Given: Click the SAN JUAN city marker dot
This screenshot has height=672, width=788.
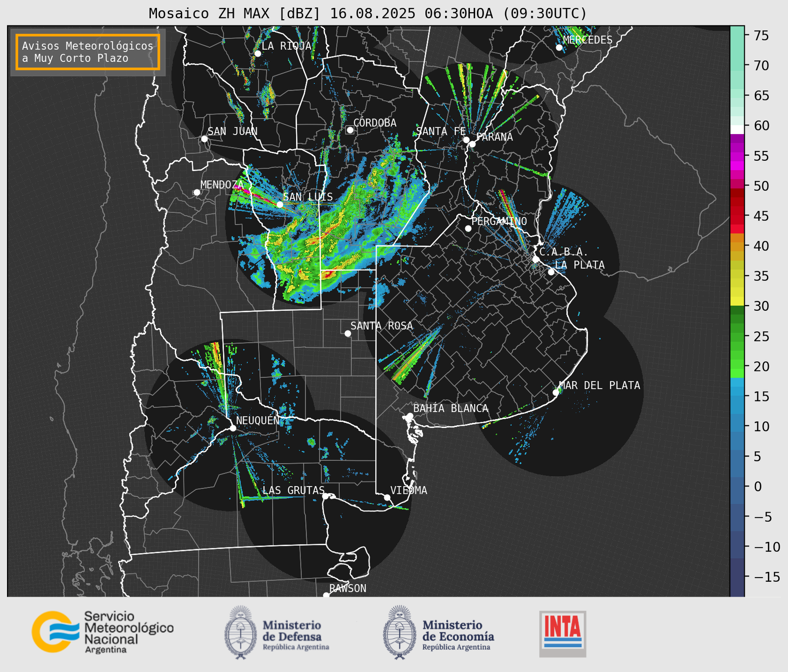Looking at the screenshot, I should tap(204, 139).
